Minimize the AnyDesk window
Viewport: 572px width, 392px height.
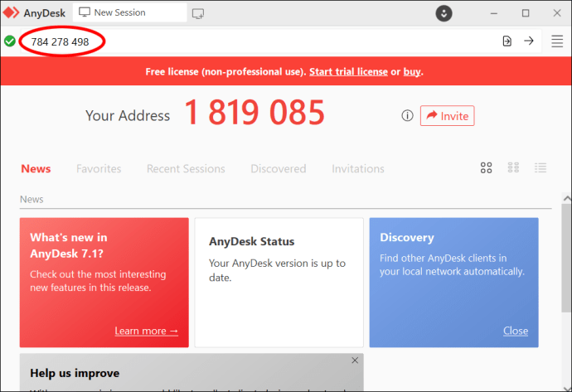494,13
